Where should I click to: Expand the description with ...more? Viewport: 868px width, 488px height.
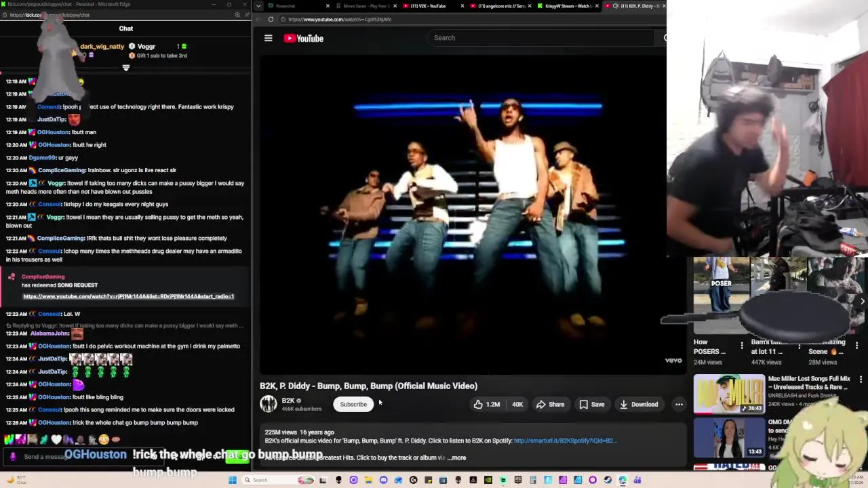click(456, 457)
